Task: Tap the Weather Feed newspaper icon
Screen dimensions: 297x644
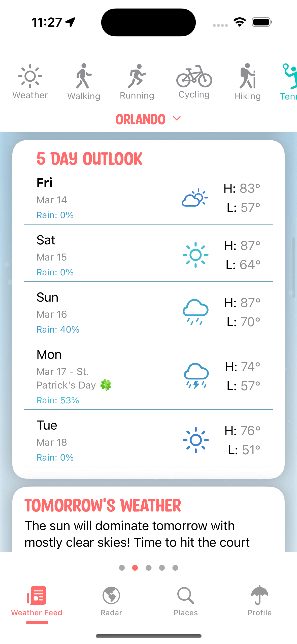Action: 37,595
